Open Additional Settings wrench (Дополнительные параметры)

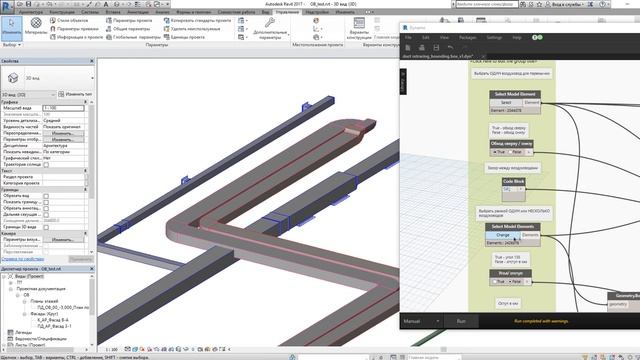270,28
